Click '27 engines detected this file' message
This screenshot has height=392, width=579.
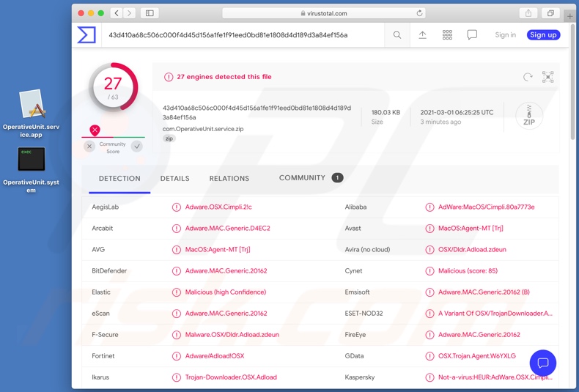224,77
